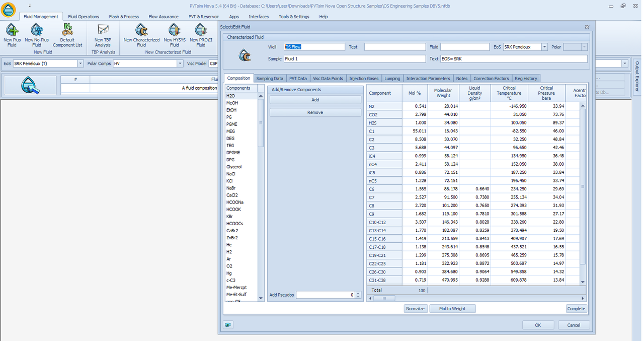Viewport: 644px width, 341px height.
Task: Click the Cancel button
Action: 574,325
